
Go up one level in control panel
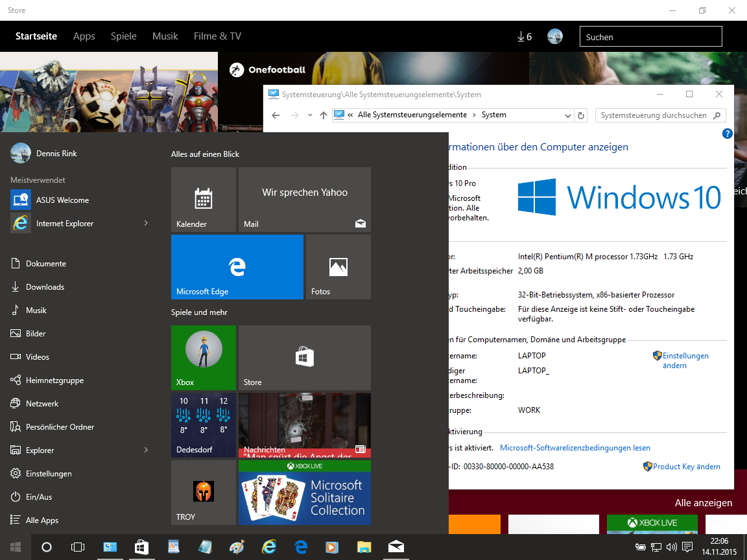[x=324, y=115]
